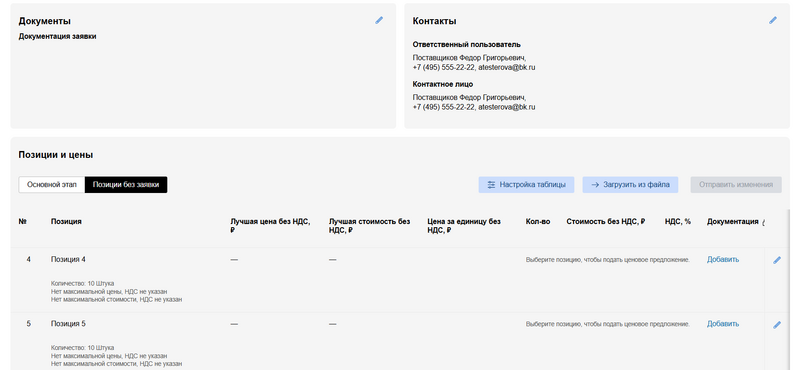This screenshot has width=800, height=370.
Task: Select the Позиции без заявки tab
Action: (x=126, y=185)
